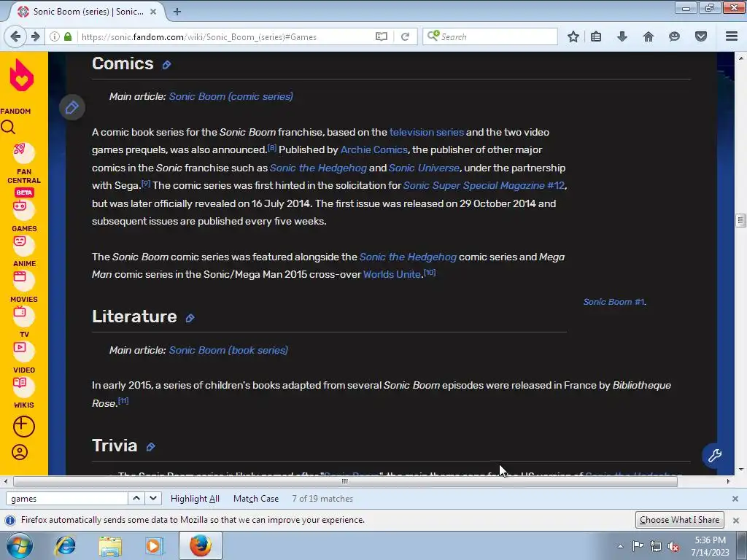Click the floating page edit pencil button
This screenshot has width=747, height=560.
click(x=72, y=108)
